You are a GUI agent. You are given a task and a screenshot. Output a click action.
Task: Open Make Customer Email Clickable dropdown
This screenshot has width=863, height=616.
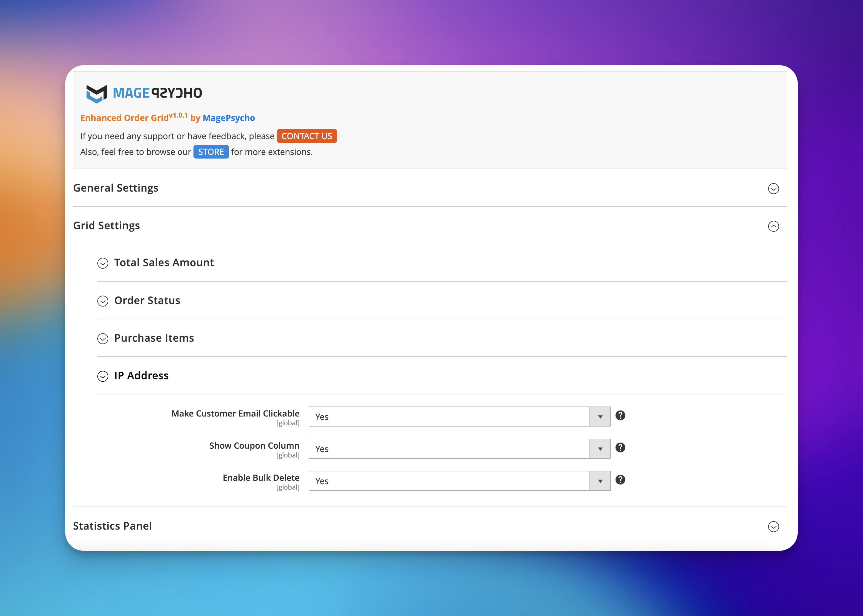(459, 417)
